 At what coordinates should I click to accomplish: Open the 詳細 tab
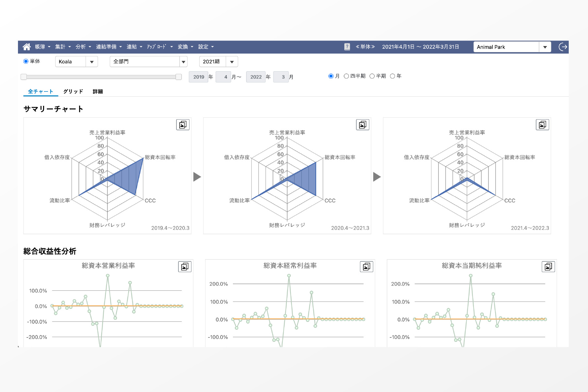98,91
